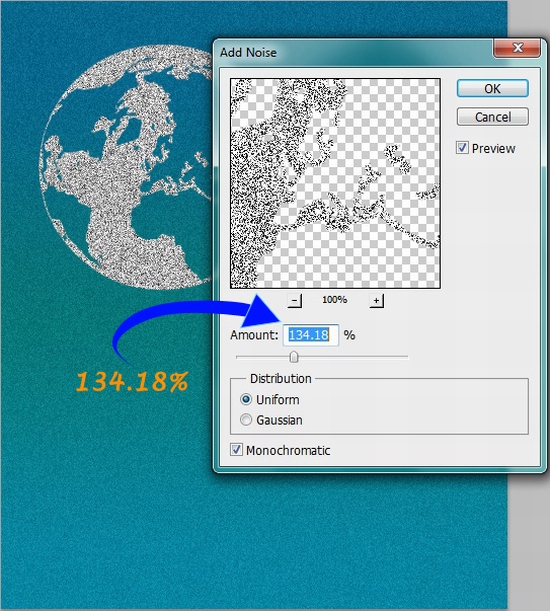The height and width of the screenshot is (611, 550).
Task: Click the orange 134.18% text on canvas
Action: pos(132,381)
